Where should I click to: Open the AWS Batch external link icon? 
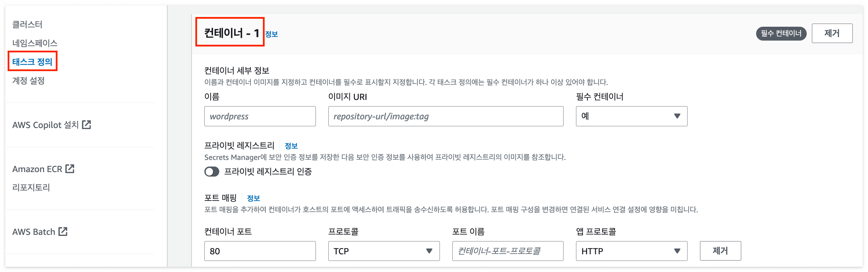(63, 232)
